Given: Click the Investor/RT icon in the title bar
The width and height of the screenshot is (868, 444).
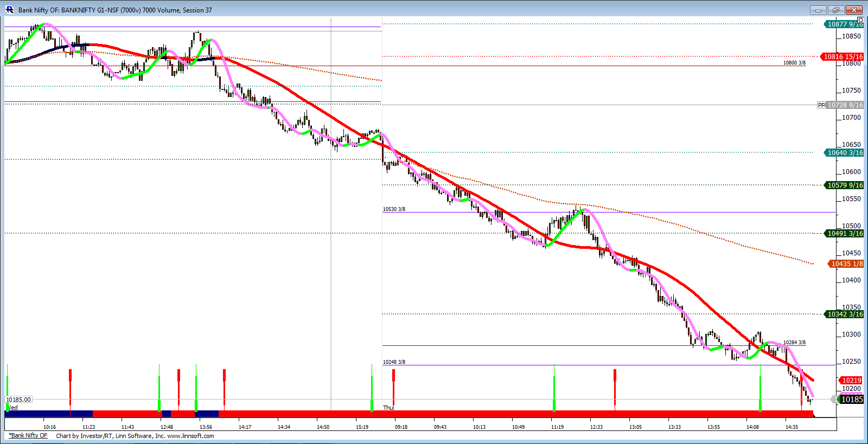Looking at the screenshot, I should coord(9,9).
